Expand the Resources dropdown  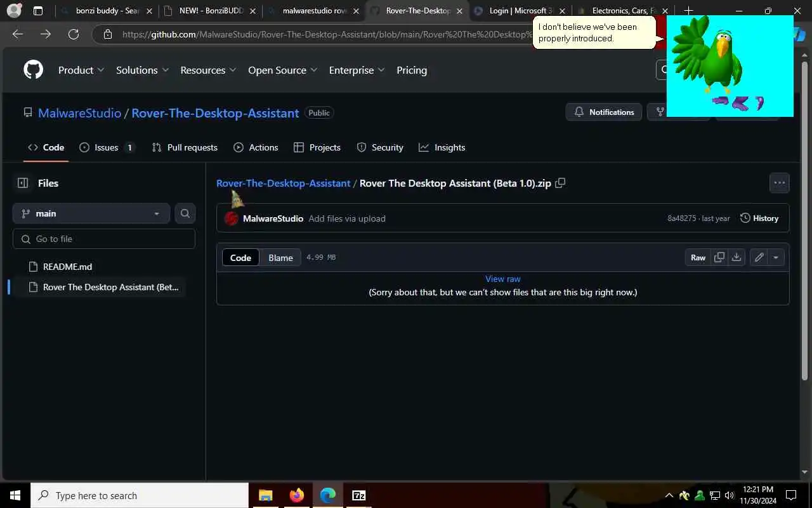(208, 70)
